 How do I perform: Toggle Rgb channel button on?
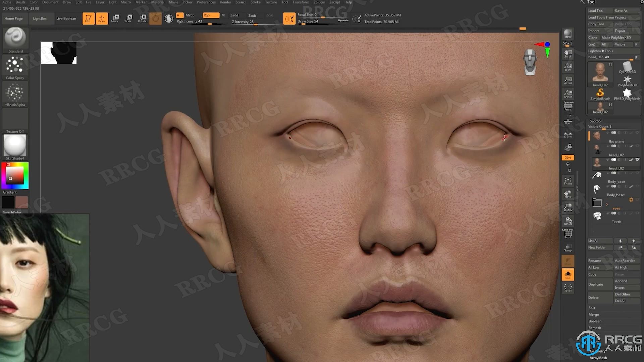point(211,15)
